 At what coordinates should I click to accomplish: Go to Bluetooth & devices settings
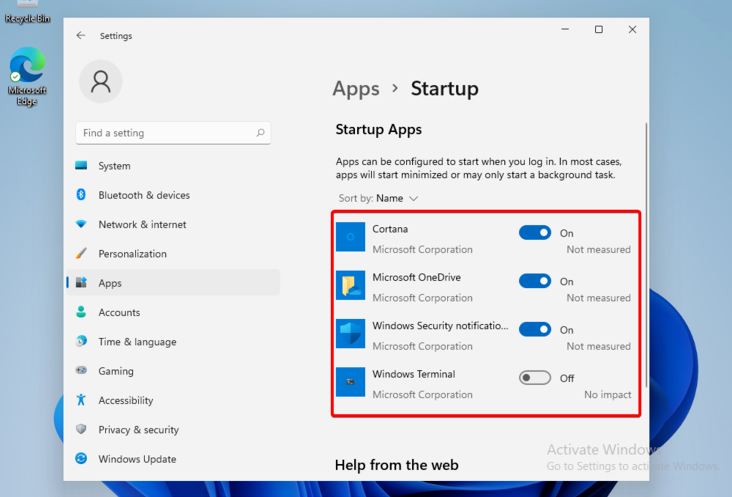174,195
